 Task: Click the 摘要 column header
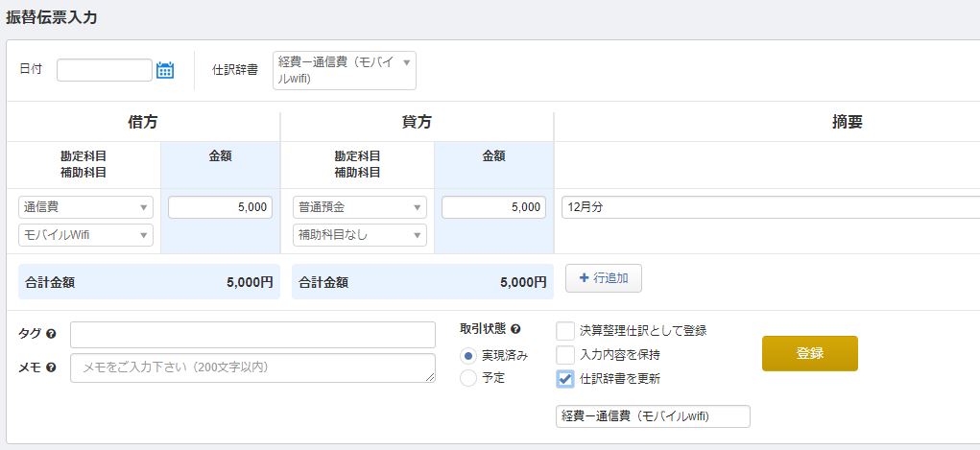coord(847,123)
